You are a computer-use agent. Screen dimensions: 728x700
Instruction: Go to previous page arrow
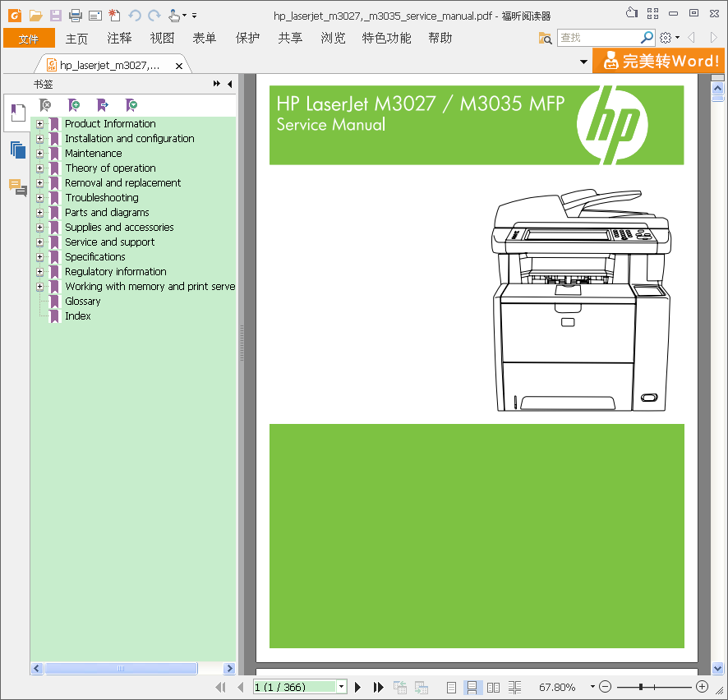[240, 687]
